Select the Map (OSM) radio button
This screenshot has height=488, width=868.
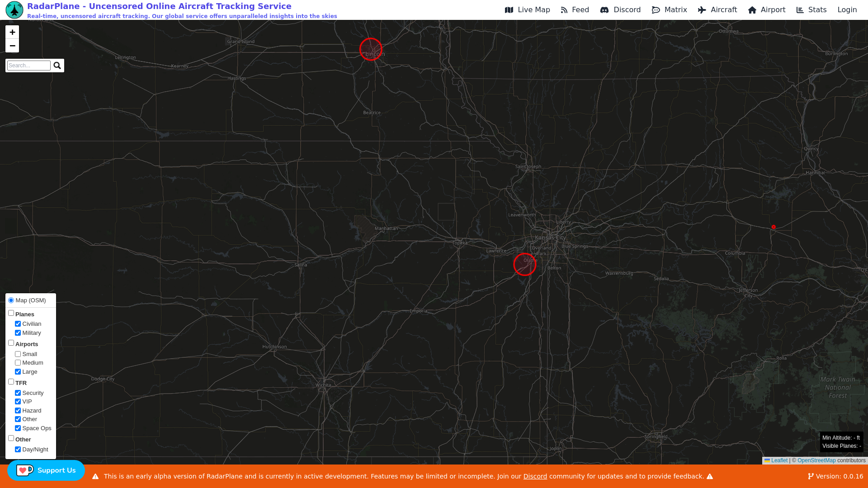(x=11, y=300)
